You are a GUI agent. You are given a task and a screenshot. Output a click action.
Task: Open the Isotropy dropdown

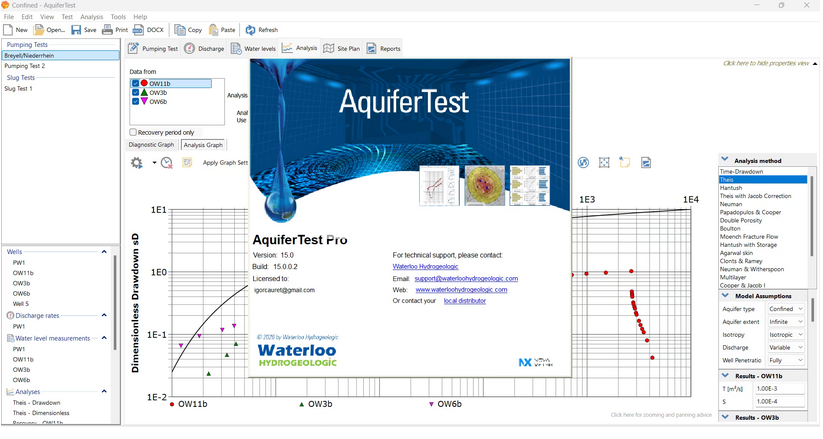(786, 335)
